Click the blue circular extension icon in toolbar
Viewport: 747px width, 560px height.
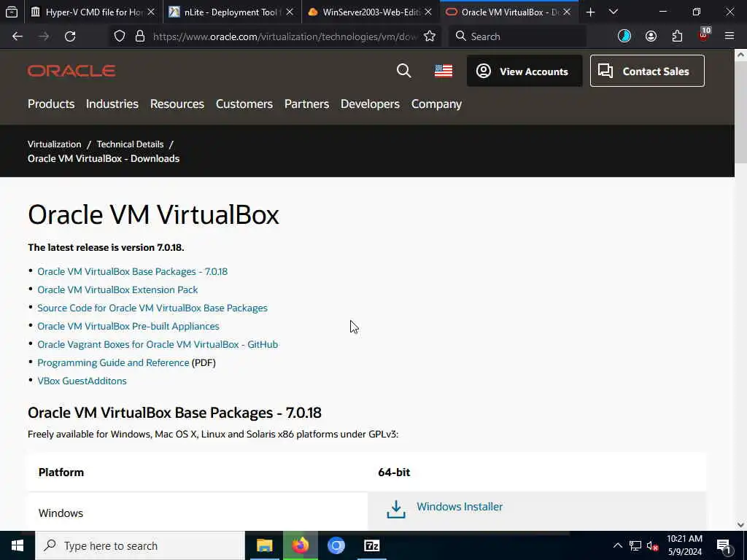624,36
